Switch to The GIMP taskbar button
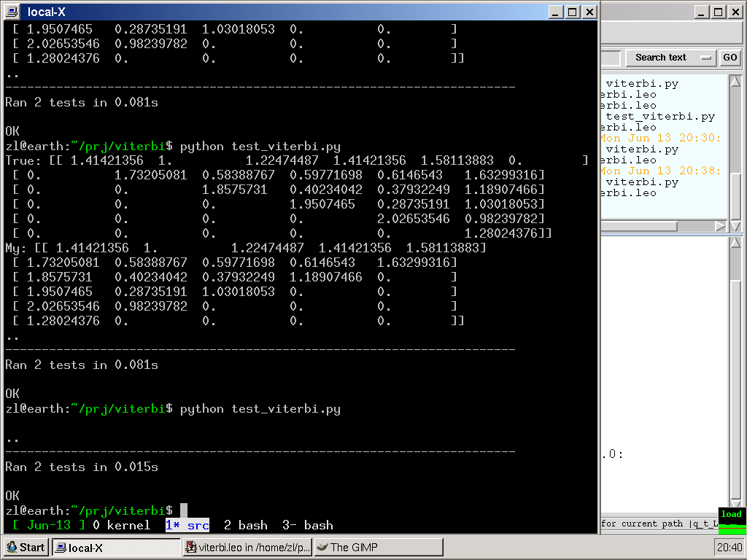Viewport: 747px width, 560px height. pyautogui.click(x=379, y=548)
